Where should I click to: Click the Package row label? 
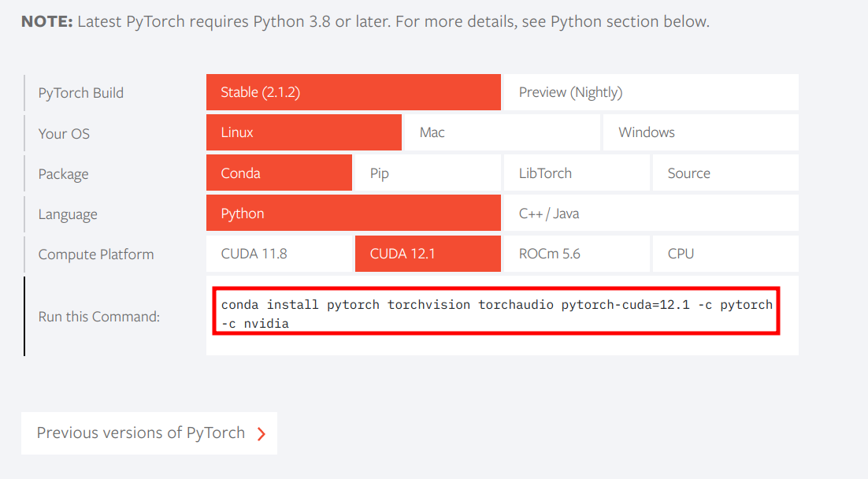pyautogui.click(x=63, y=174)
